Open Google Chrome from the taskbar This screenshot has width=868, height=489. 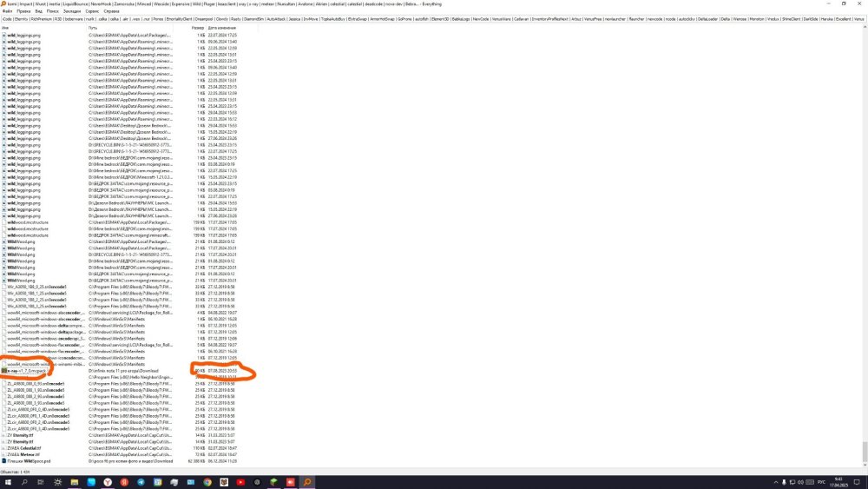pyautogui.click(x=207, y=482)
